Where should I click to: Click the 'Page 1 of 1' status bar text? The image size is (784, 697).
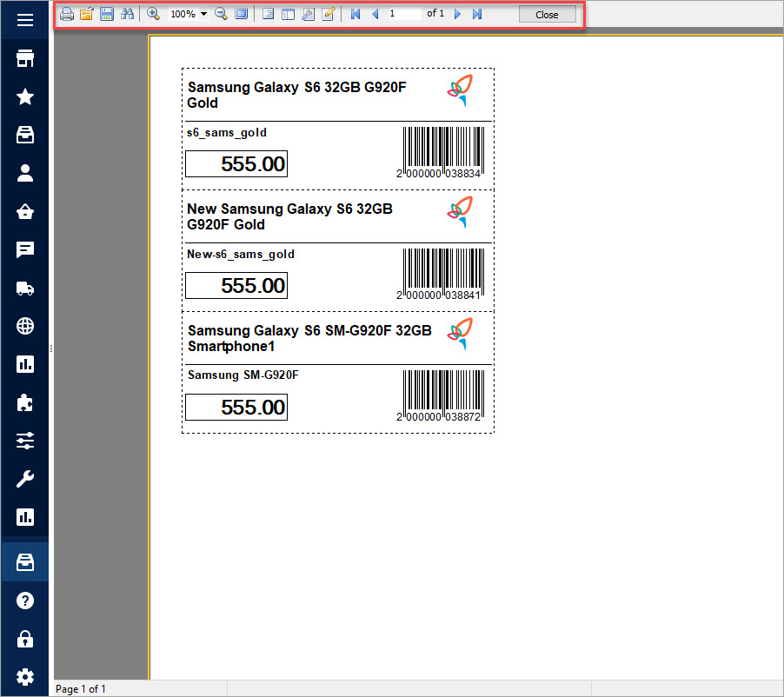(81, 689)
